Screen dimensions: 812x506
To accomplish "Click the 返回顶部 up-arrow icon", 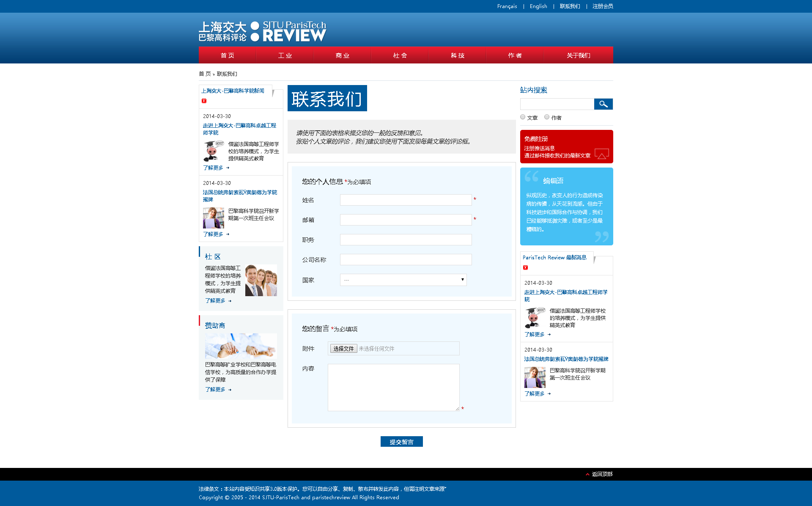I will point(587,474).
